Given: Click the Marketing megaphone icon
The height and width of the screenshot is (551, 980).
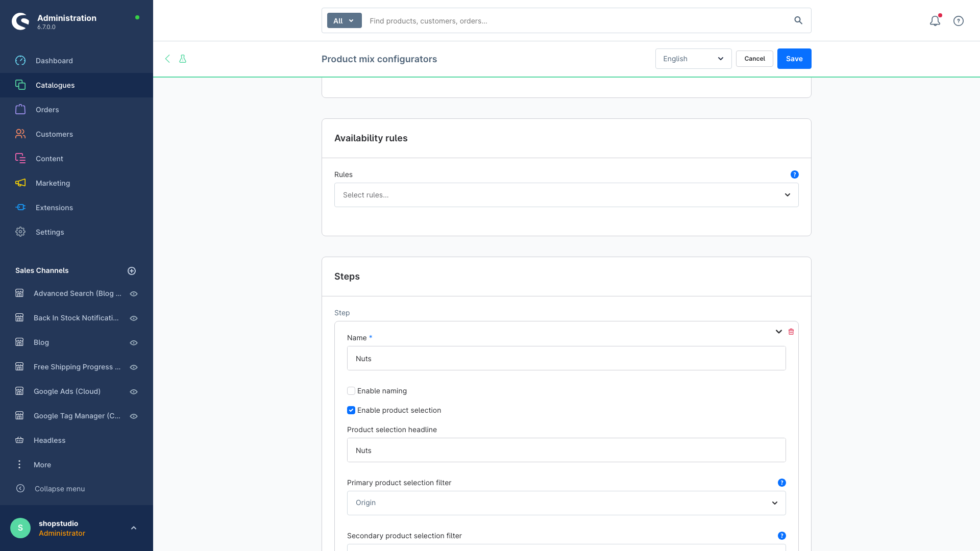Looking at the screenshot, I should [20, 183].
